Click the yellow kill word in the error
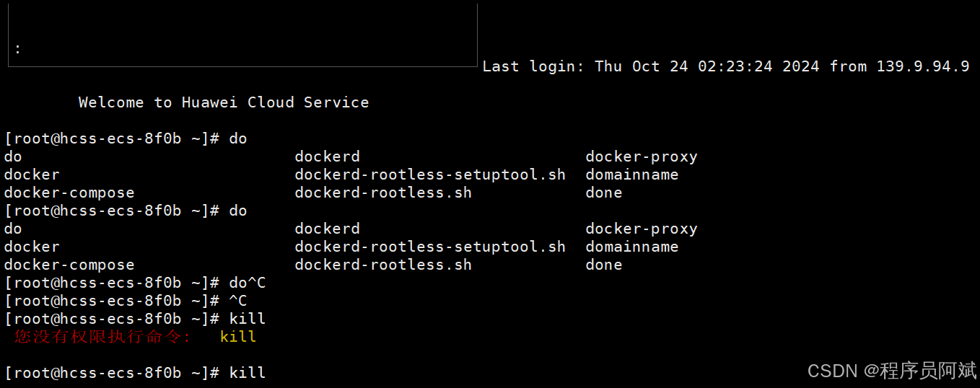This screenshot has width=980, height=388. [x=238, y=337]
